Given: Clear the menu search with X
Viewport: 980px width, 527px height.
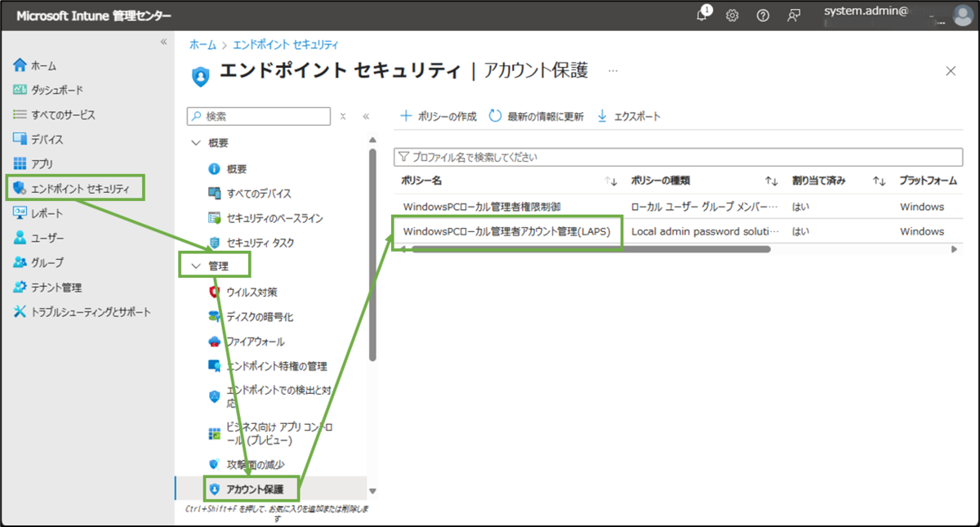Looking at the screenshot, I should coord(343,117).
